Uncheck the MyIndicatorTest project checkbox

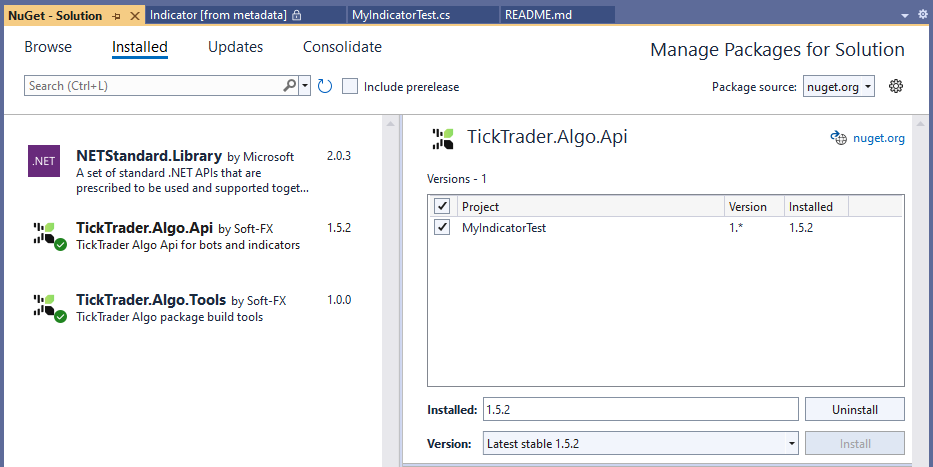pyautogui.click(x=442, y=227)
